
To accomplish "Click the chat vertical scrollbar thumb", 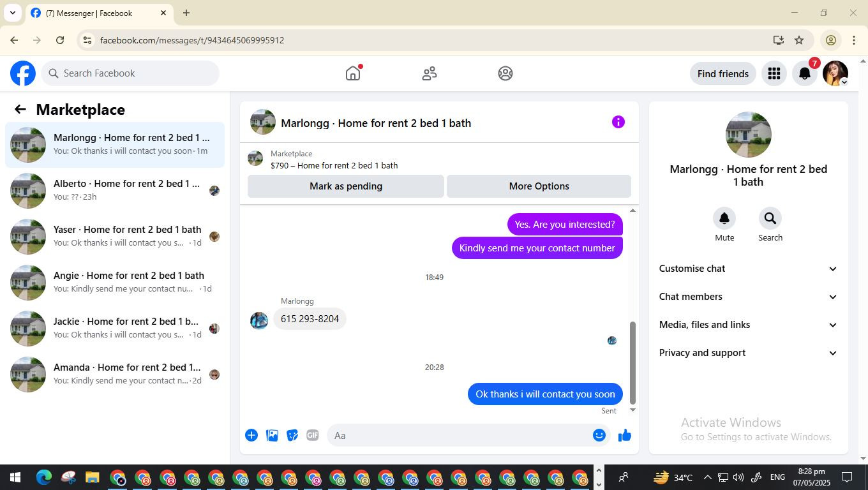I will [x=632, y=362].
